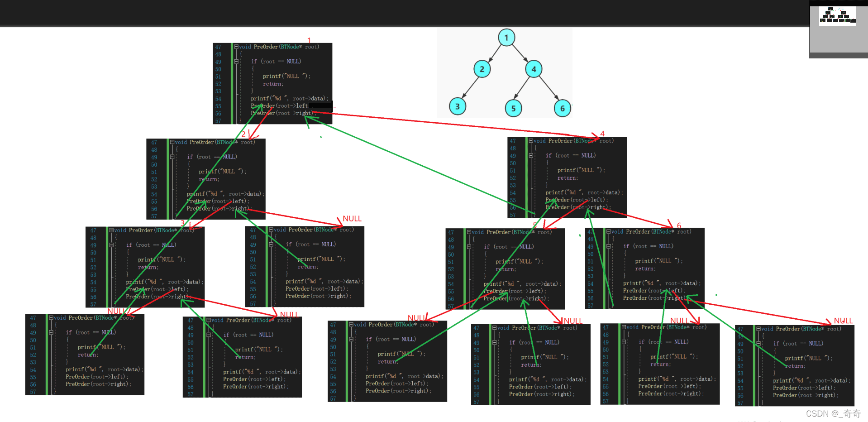The height and width of the screenshot is (422, 868).
Task: Collapse the if-block fold in topmost code block
Action: pyautogui.click(x=236, y=61)
